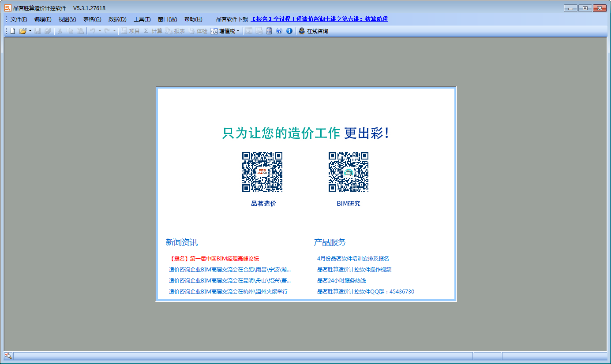Viewport: 611px width, 364px height.
Task: Click the BIM研究 label under QR code
Action: pyautogui.click(x=349, y=204)
